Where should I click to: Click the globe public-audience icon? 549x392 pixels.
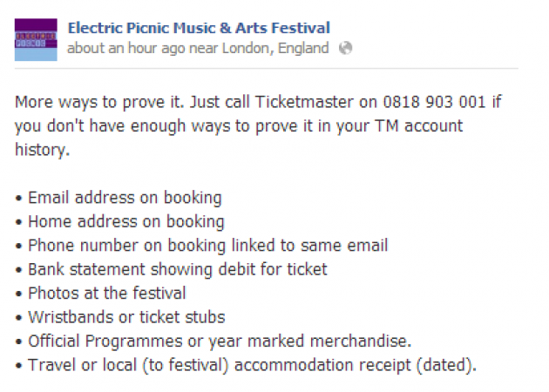tap(345, 49)
